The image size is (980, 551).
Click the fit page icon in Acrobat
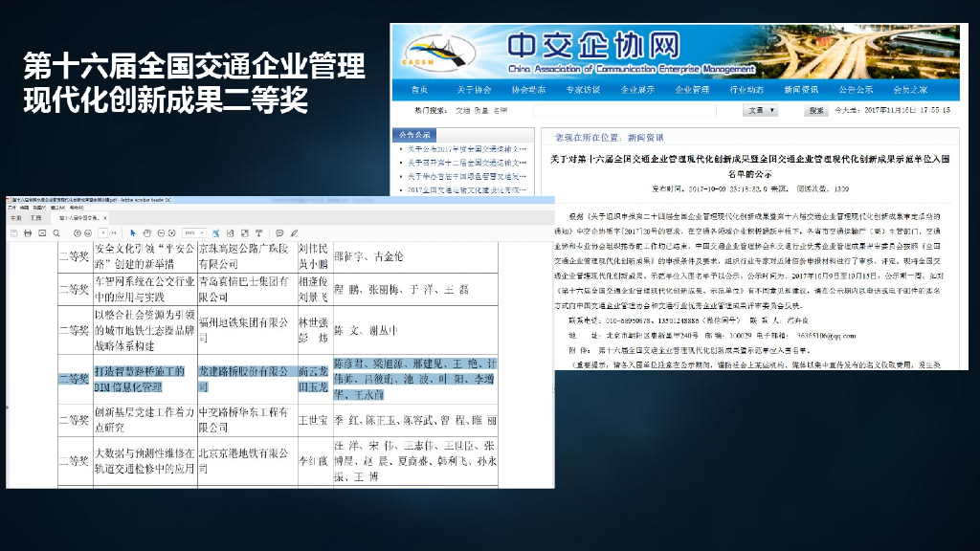(230, 233)
